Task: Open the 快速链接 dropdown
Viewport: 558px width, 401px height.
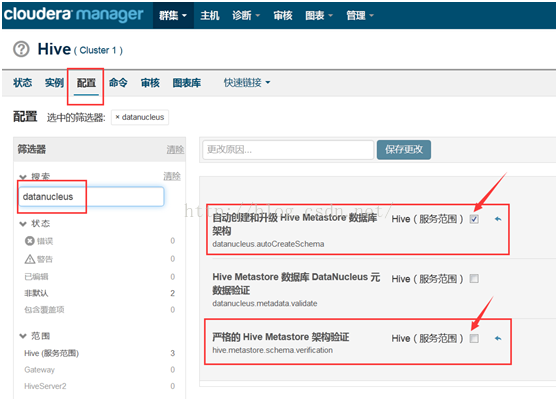Action: 247,83
